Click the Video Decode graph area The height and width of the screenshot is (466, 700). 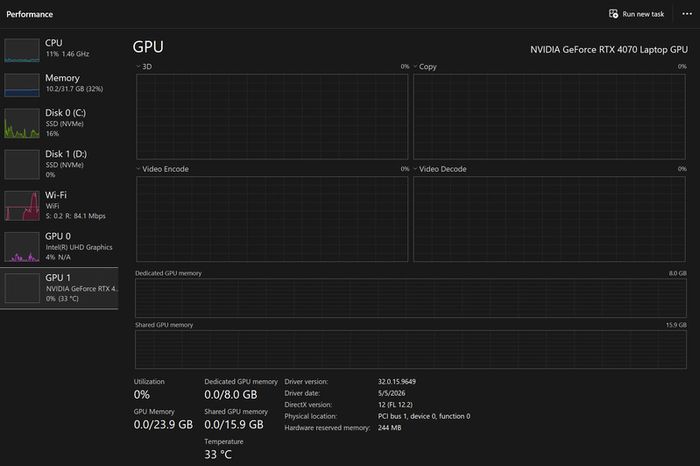[549, 219]
